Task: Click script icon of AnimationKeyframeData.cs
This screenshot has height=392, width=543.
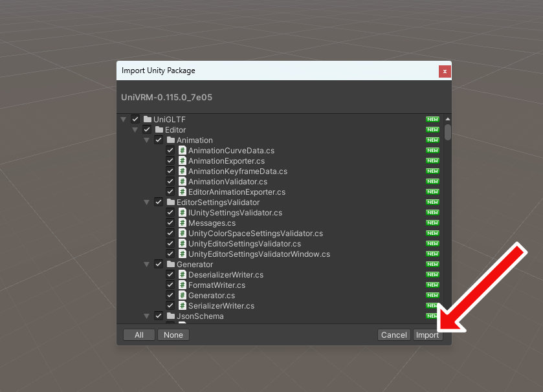Action: pyautogui.click(x=183, y=171)
